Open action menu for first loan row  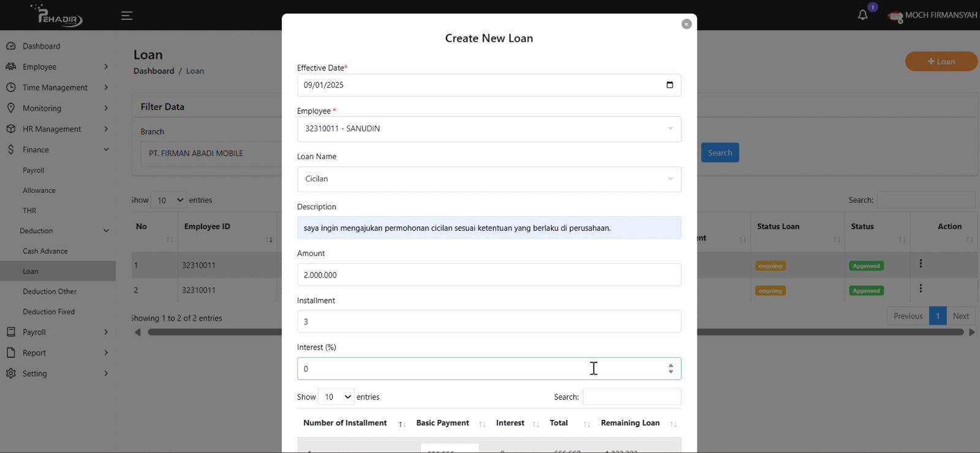point(920,264)
